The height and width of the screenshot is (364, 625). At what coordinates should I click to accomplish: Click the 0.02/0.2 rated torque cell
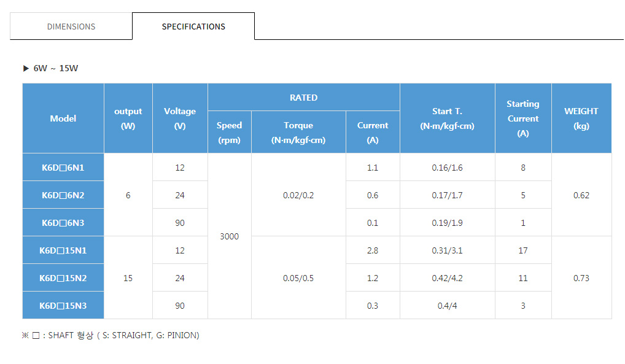tap(298, 195)
